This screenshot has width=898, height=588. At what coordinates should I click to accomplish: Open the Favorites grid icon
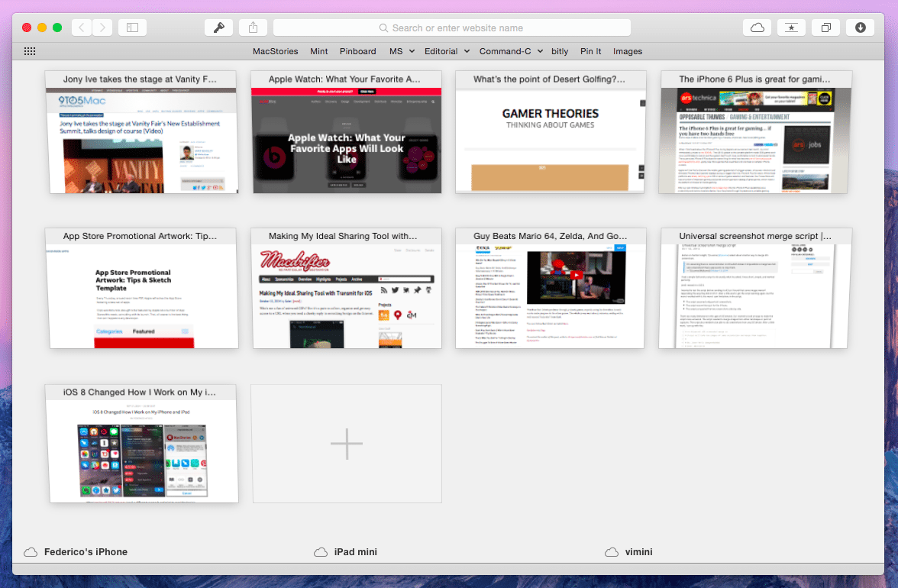[30, 51]
